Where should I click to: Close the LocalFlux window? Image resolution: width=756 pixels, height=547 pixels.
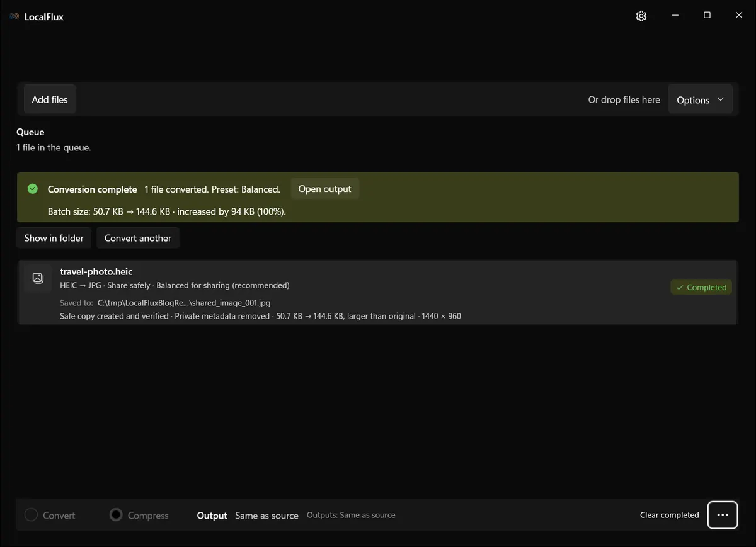click(739, 15)
